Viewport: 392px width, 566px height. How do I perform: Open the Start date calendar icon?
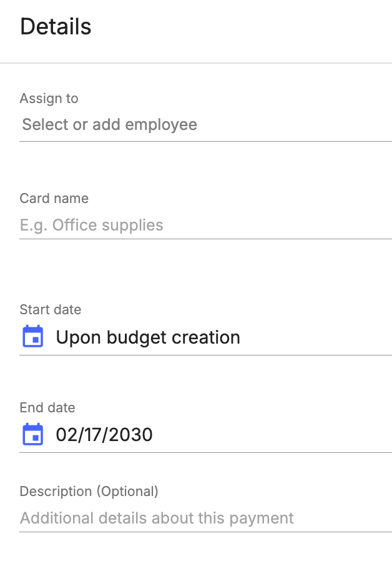(x=33, y=336)
